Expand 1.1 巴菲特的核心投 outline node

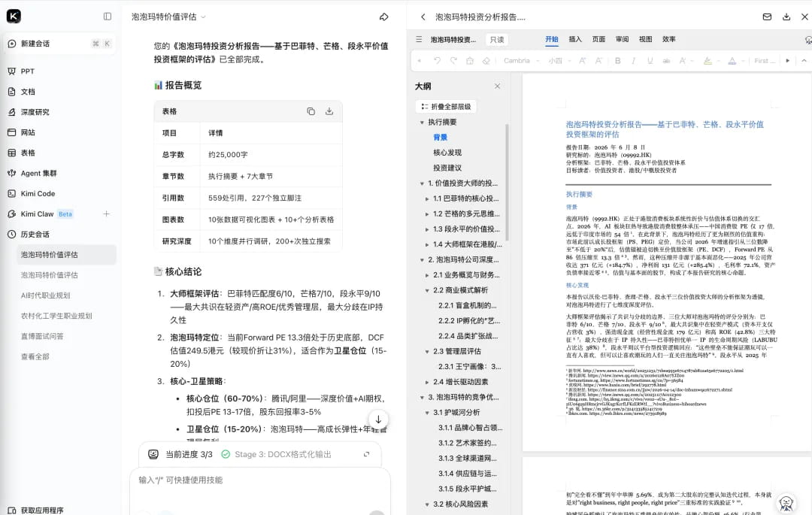(427, 198)
